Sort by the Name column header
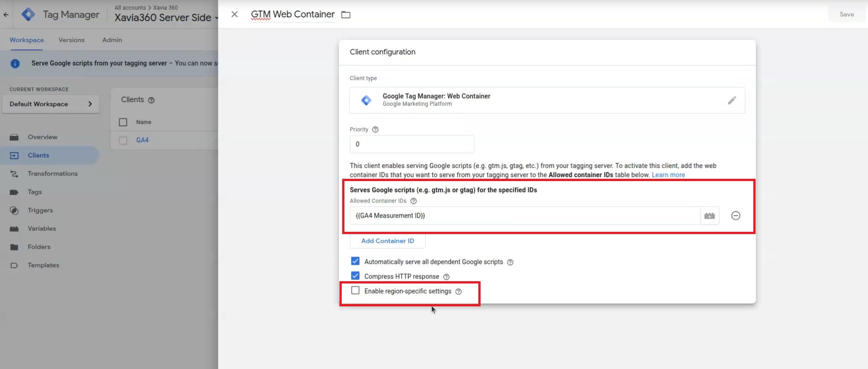868x369 pixels. pyautogui.click(x=143, y=122)
